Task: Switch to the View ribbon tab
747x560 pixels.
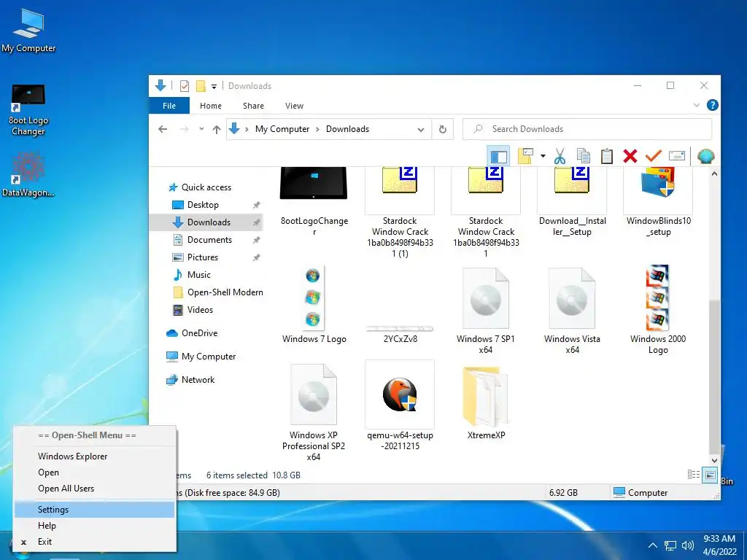Action: (x=294, y=106)
